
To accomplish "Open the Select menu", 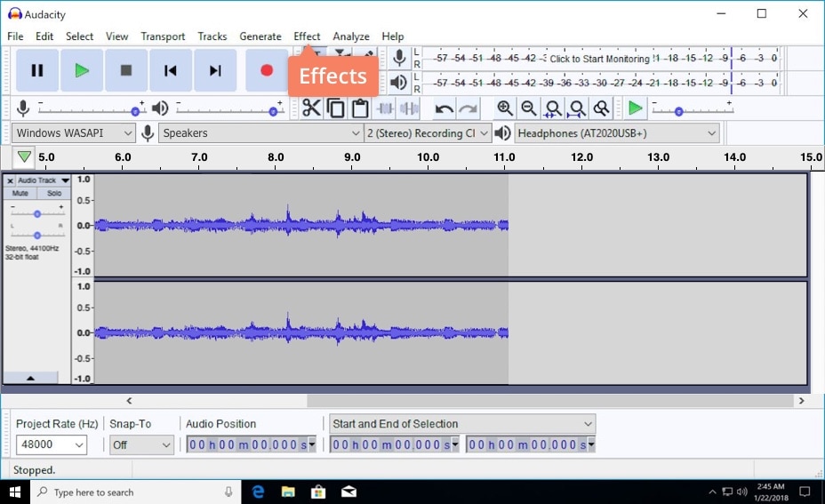I will pos(79,36).
